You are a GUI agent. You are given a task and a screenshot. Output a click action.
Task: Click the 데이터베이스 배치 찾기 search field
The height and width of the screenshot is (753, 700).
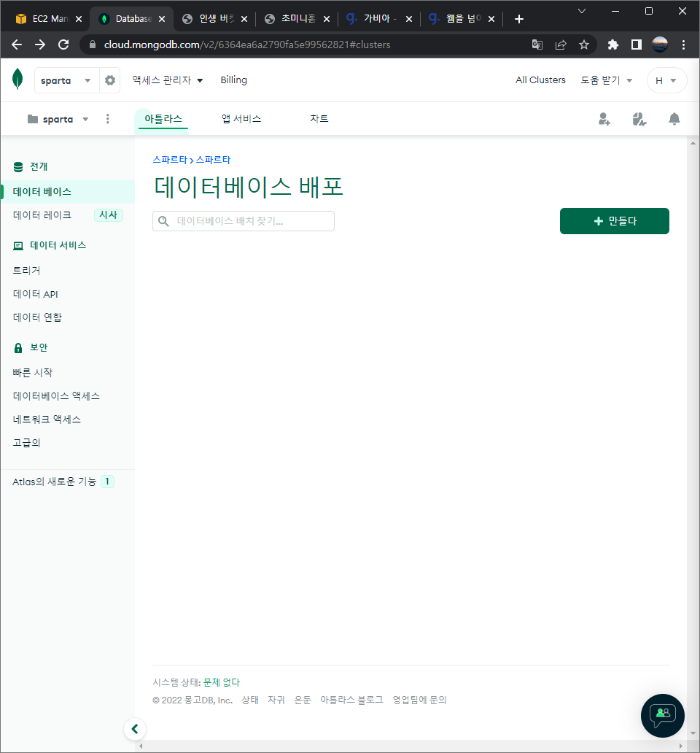point(244,221)
